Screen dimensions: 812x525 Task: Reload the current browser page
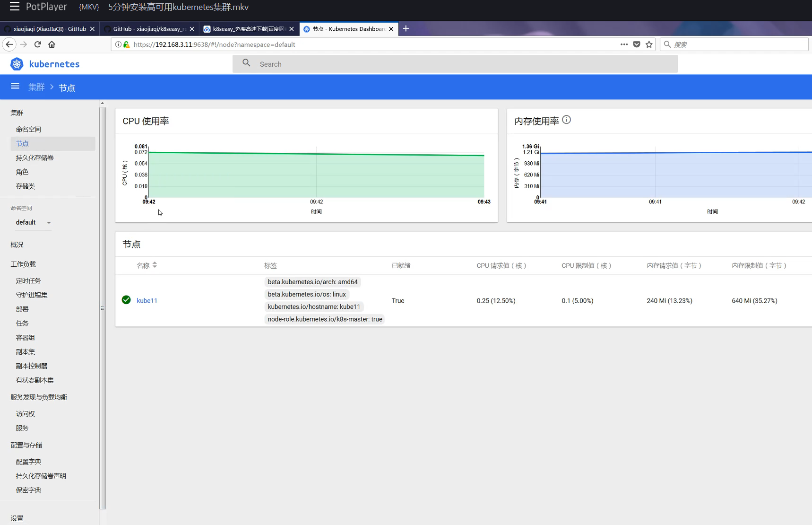pos(38,44)
